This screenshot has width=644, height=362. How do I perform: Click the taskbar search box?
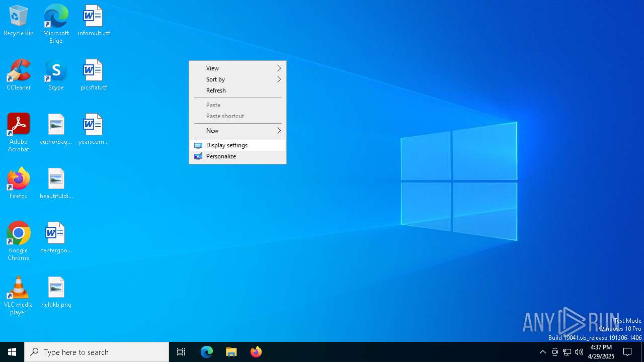coord(97,352)
